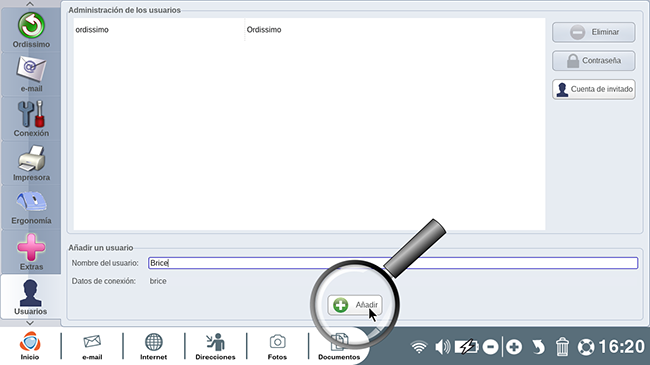The width and height of the screenshot is (650, 365).
Task: Click the battery charging icon
Action: [466, 347]
